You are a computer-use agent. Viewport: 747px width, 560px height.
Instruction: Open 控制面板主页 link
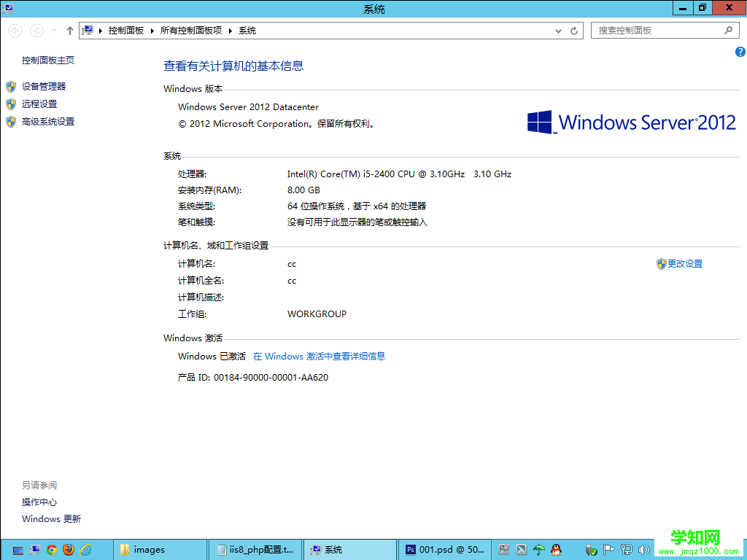tap(48, 60)
